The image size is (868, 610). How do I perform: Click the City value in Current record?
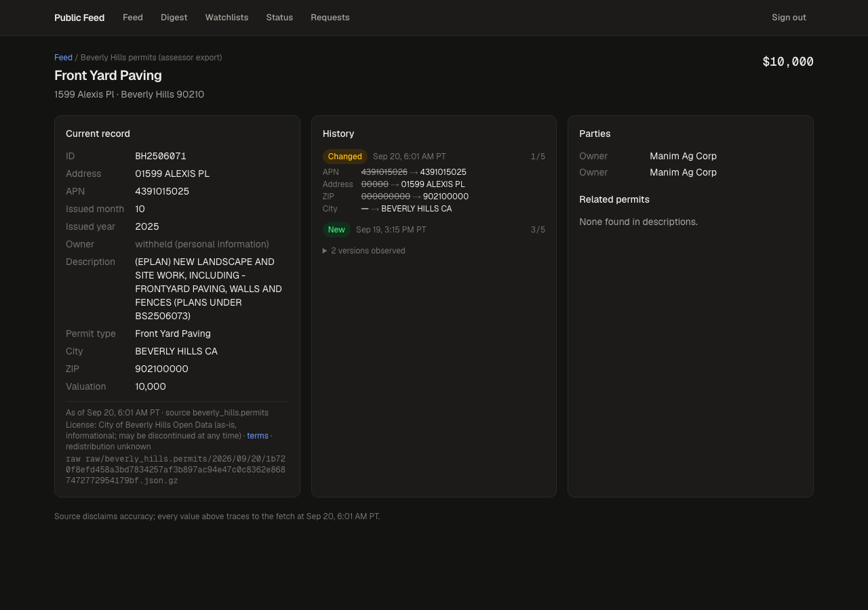click(176, 351)
